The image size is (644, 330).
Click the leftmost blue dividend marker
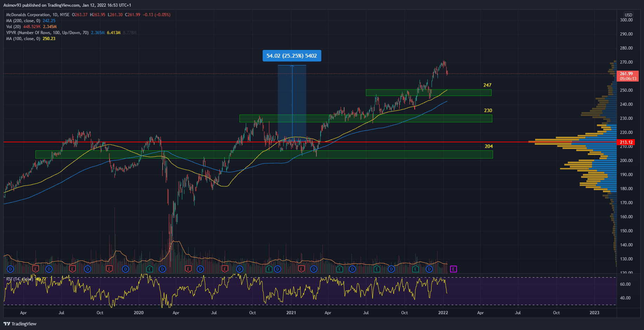10,269
